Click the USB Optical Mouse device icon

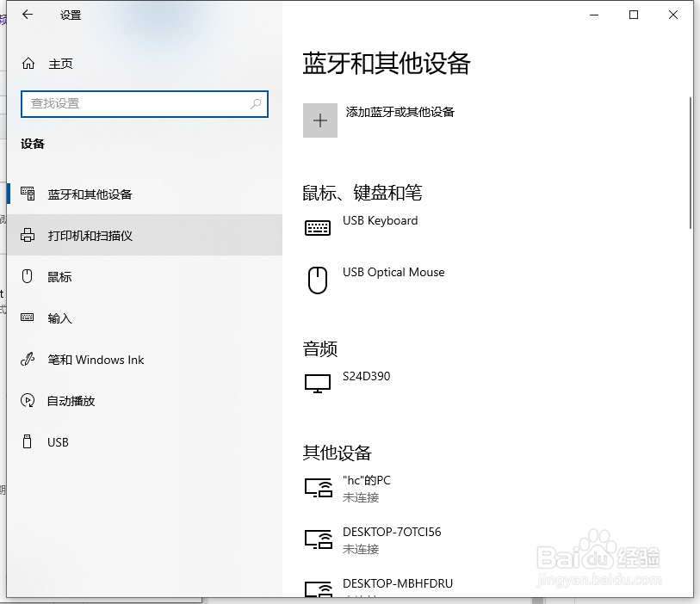(318, 280)
